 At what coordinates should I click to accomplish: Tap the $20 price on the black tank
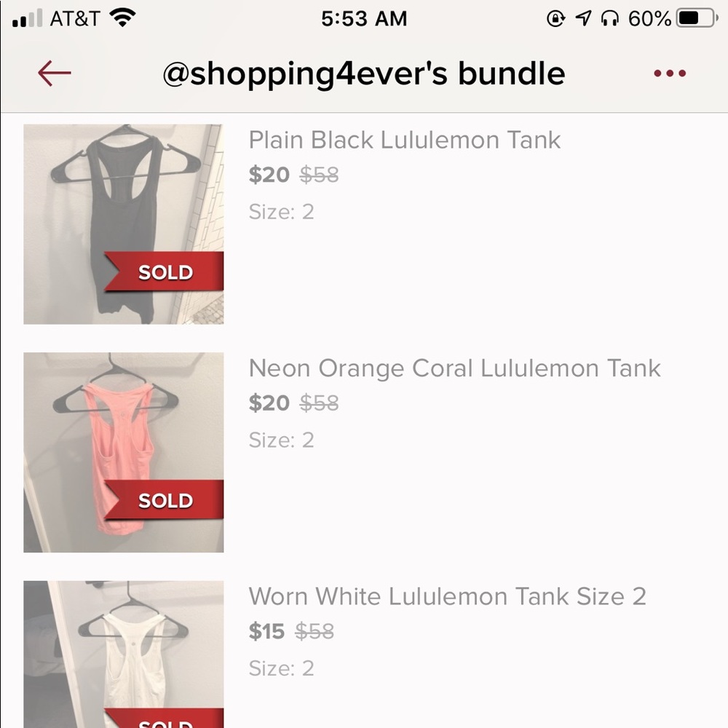click(268, 175)
